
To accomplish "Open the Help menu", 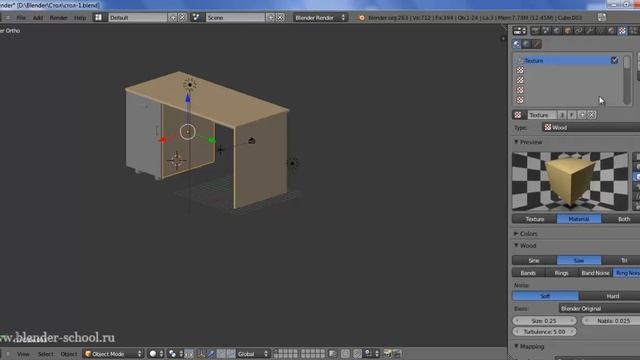I will pyautogui.click(x=80, y=18).
